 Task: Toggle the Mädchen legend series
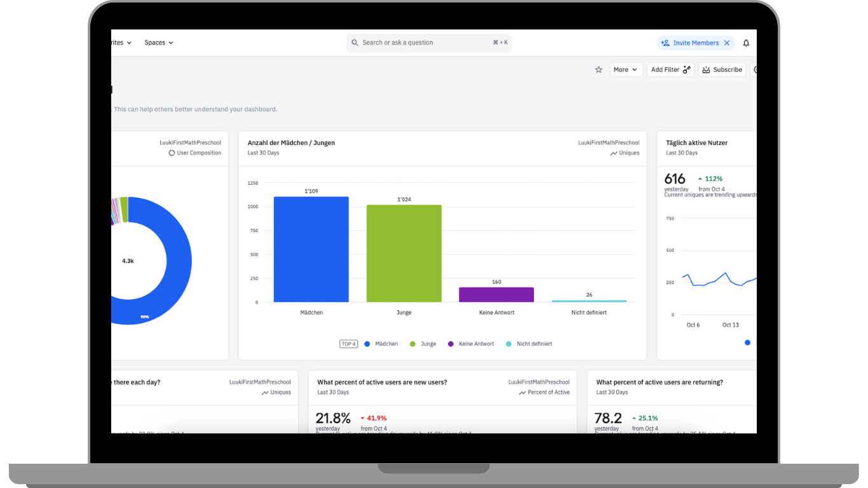click(381, 343)
